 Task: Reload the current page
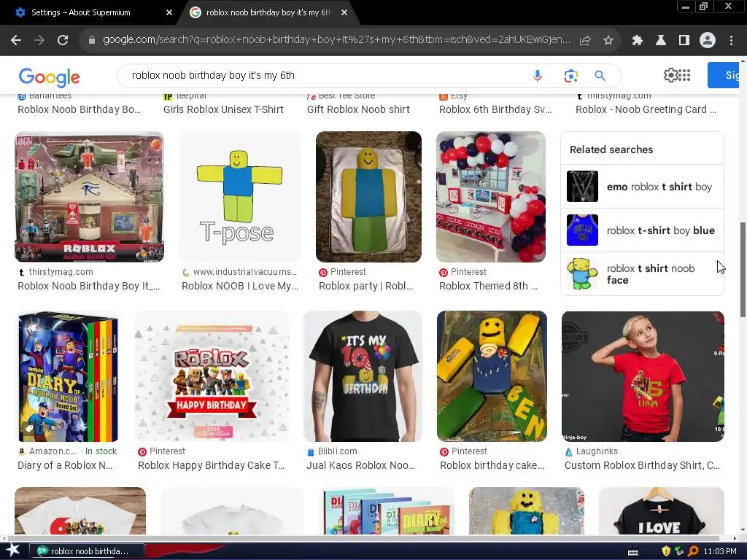(x=63, y=41)
